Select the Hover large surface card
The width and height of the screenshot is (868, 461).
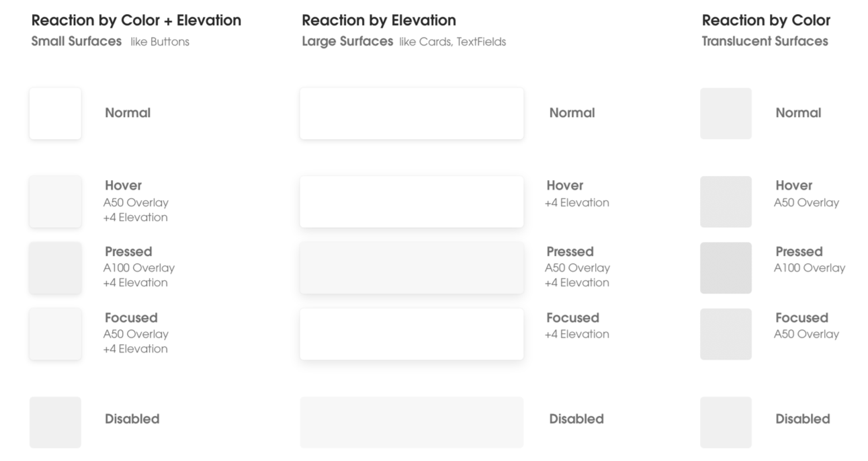411,202
